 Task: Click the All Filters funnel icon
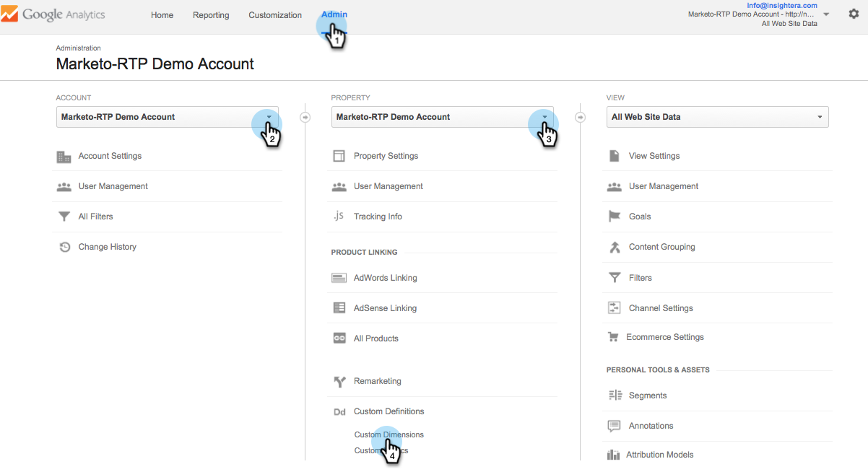[64, 217]
